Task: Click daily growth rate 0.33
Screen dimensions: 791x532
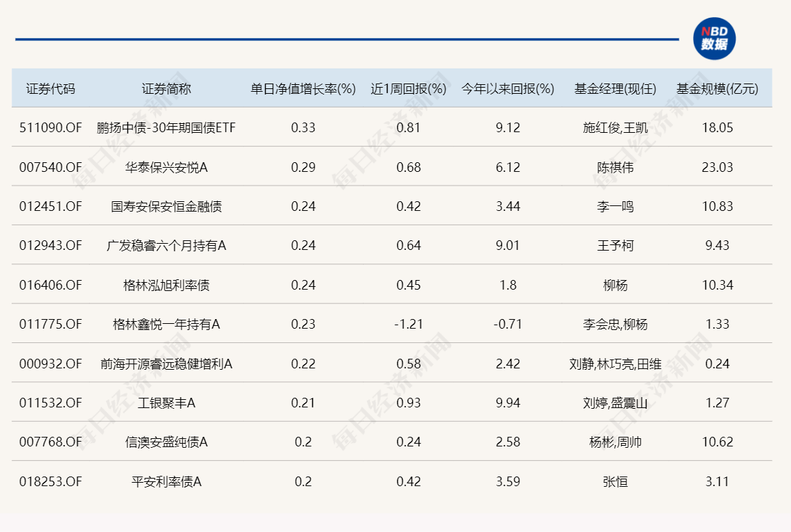Action: (x=303, y=127)
